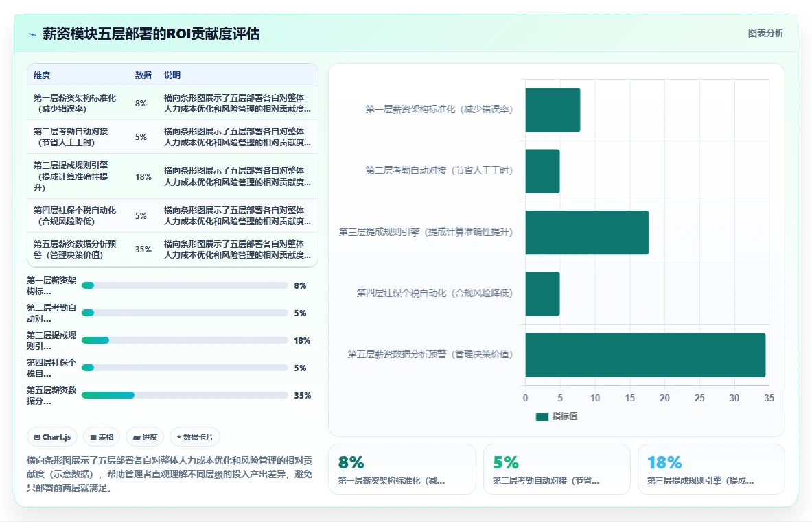The image size is (812, 522).
Task: Select table row 第三层提成规则引擎
Action: pyautogui.click(x=172, y=176)
